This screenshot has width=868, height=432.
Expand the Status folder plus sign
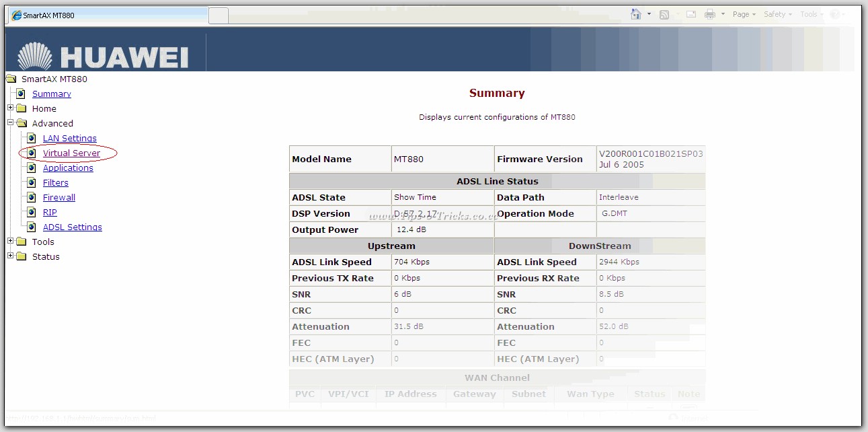[x=10, y=256]
